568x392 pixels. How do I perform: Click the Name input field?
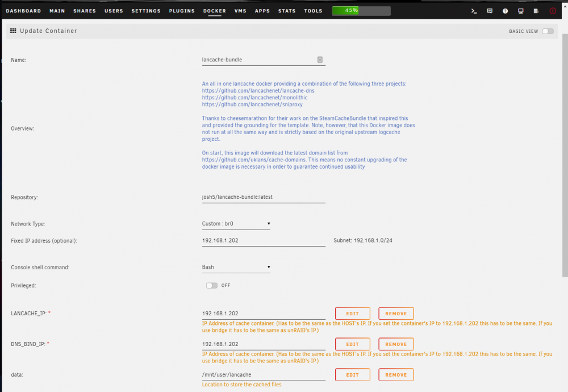(264, 60)
